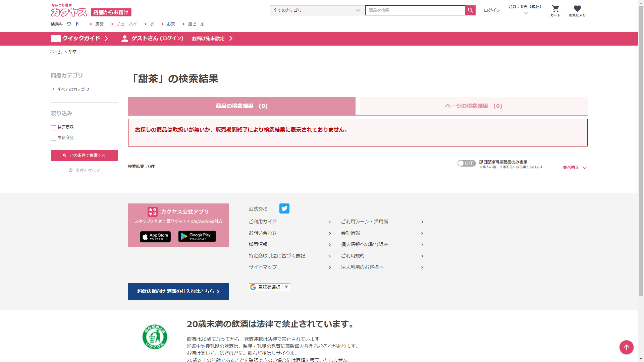Image resolution: width=644 pixels, height=362 pixels.
Task: Open the shopping cart icon
Action: (555, 9)
